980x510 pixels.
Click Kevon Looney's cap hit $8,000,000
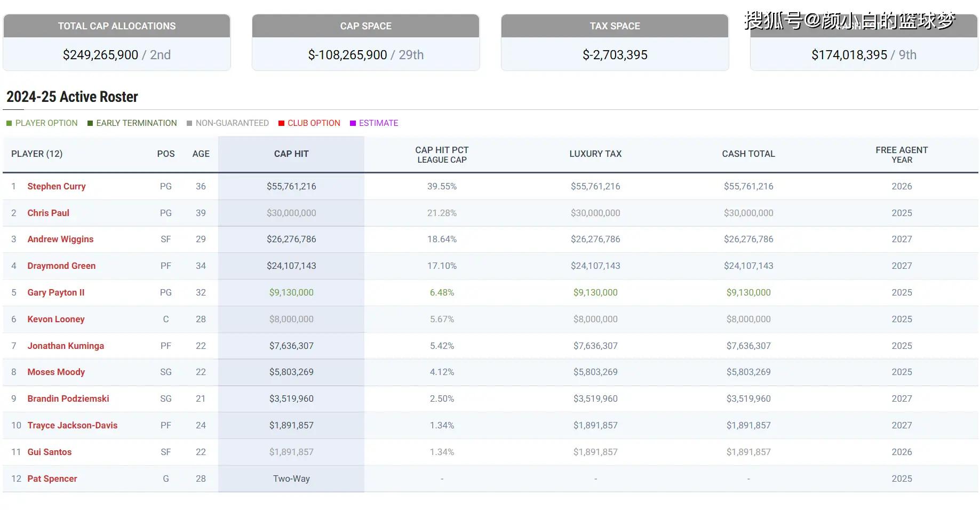291,319
